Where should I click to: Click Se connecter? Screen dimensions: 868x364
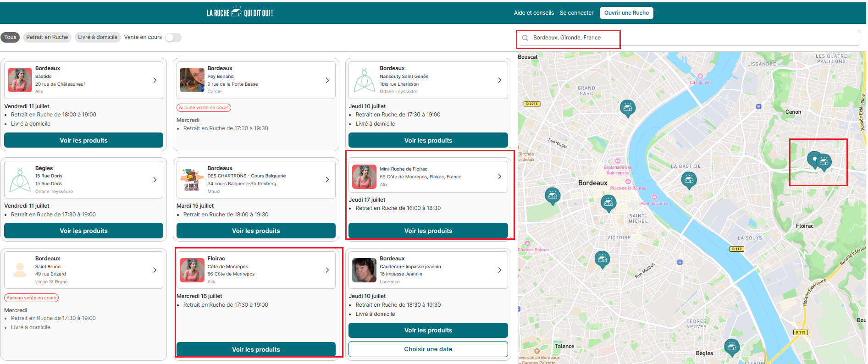pos(576,13)
